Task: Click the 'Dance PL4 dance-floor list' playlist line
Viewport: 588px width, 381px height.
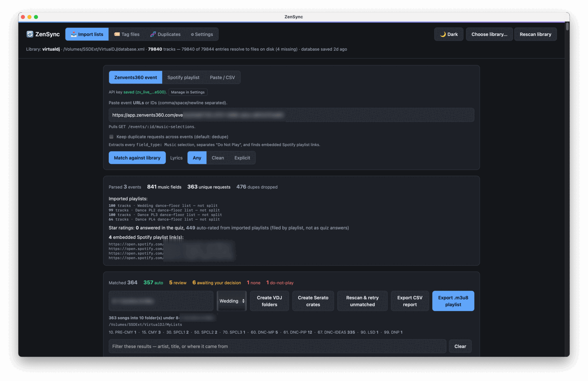Action: pos(164,219)
